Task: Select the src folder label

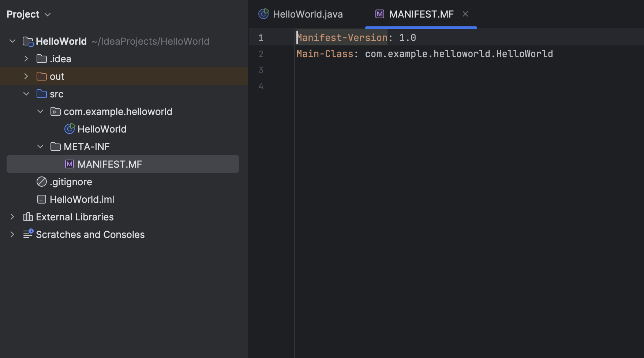Action: click(x=57, y=94)
